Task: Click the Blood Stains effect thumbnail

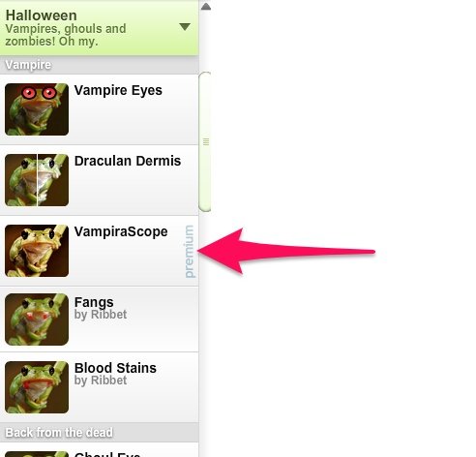Action: coord(37,387)
